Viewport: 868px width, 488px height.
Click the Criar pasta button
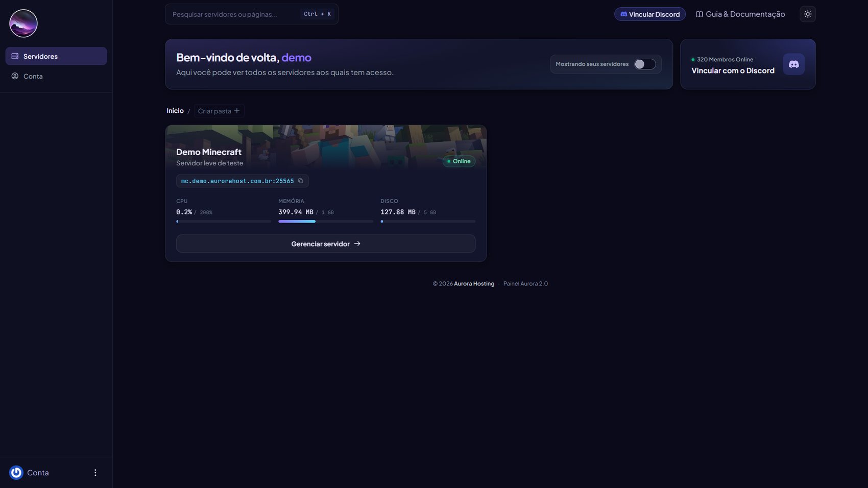pyautogui.click(x=219, y=111)
